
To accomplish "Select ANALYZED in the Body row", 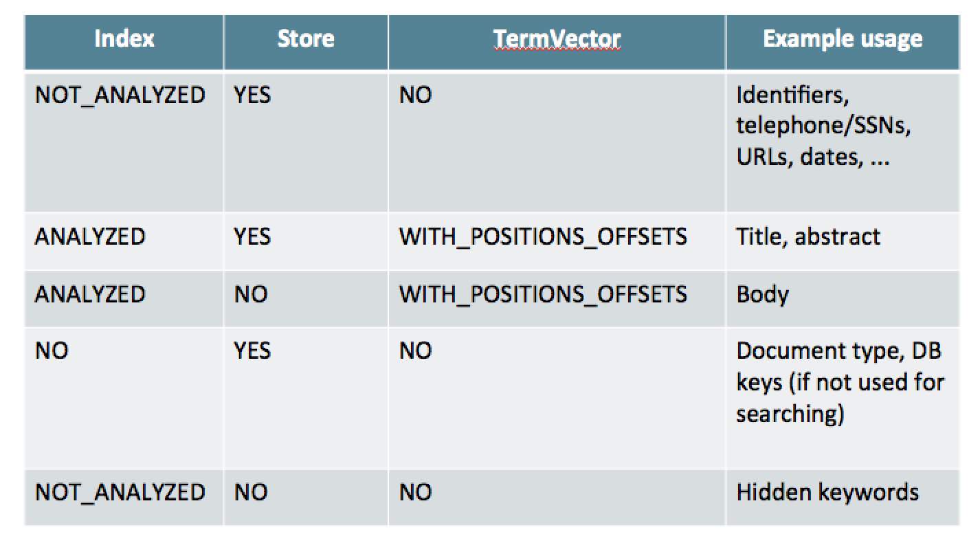I will point(90,294).
